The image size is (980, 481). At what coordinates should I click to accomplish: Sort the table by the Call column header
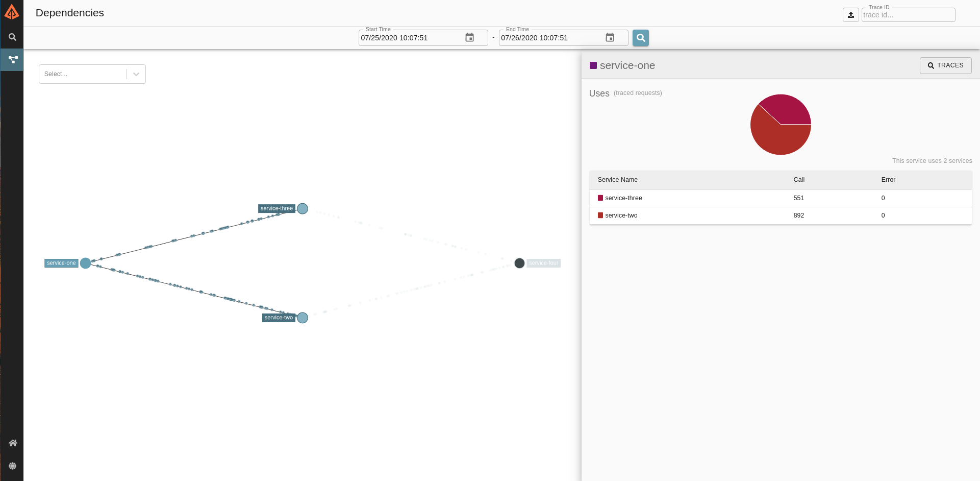(x=799, y=180)
